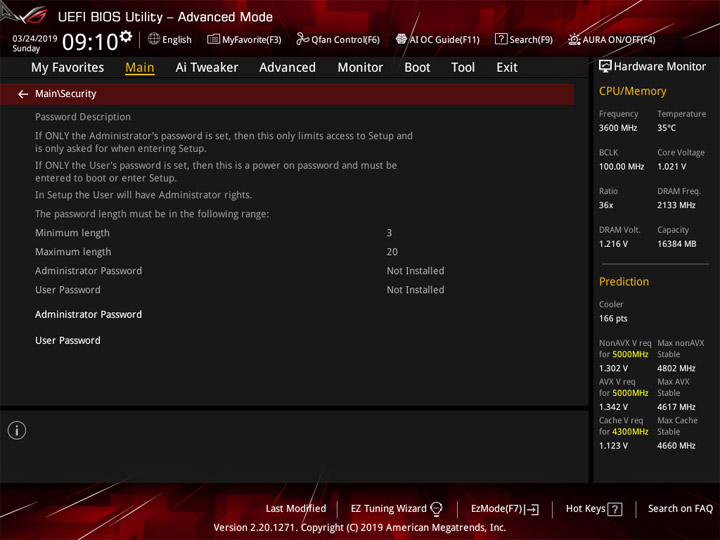Click the NonAVX voltage 1.302 V
The height and width of the screenshot is (540, 720).
pyautogui.click(x=613, y=368)
